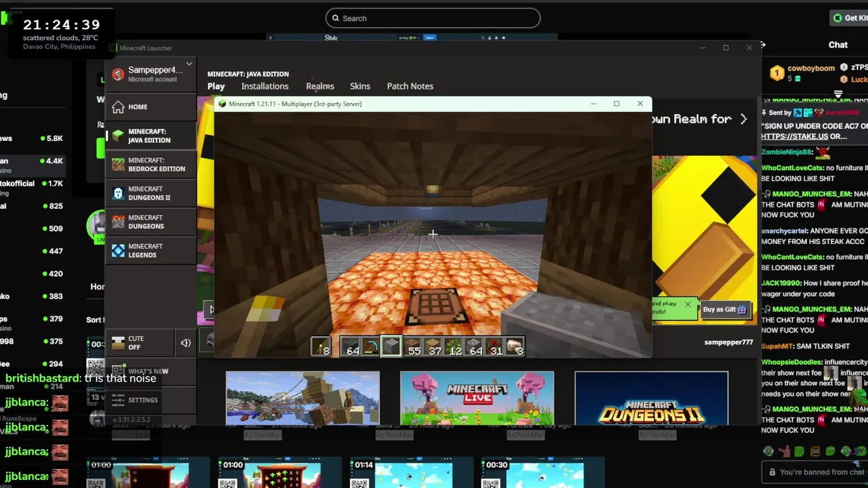Expand the account dropdown chevron
Screen dimensions: 868x488
point(189,64)
